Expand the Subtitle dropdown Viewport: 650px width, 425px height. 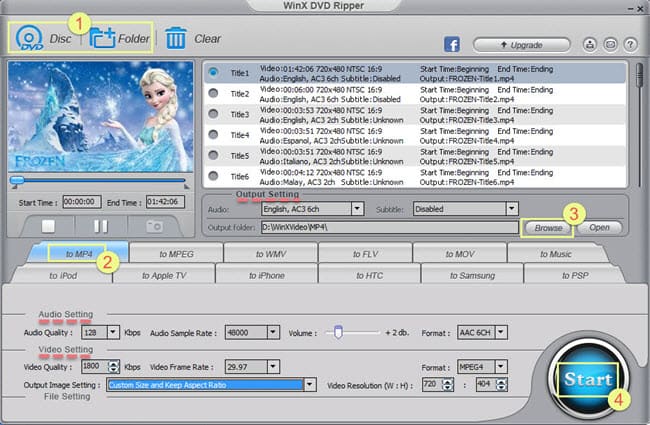512,209
